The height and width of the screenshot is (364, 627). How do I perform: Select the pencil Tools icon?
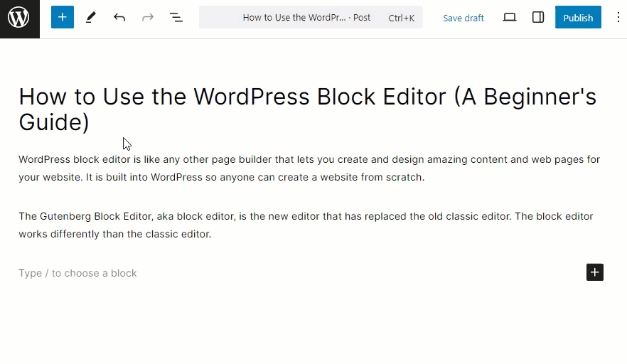(91, 17)
